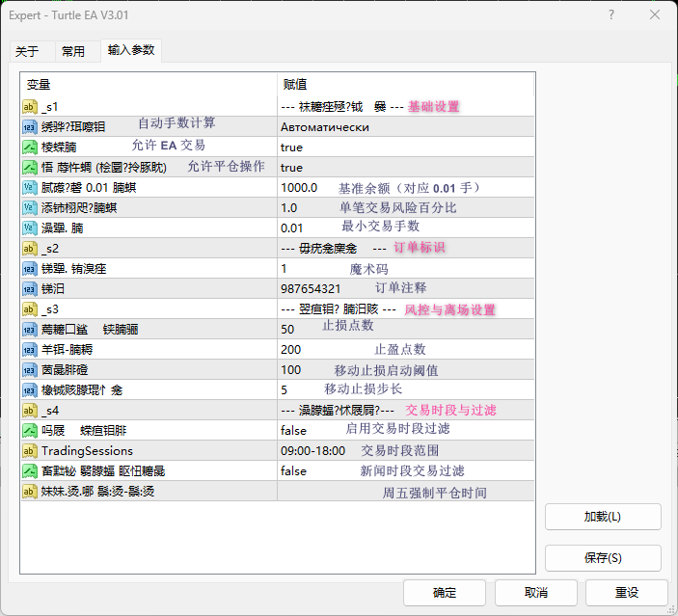Click the string icon beside _s3
Image resolution: width=678 pixels, height=616 pixels.
29,309
